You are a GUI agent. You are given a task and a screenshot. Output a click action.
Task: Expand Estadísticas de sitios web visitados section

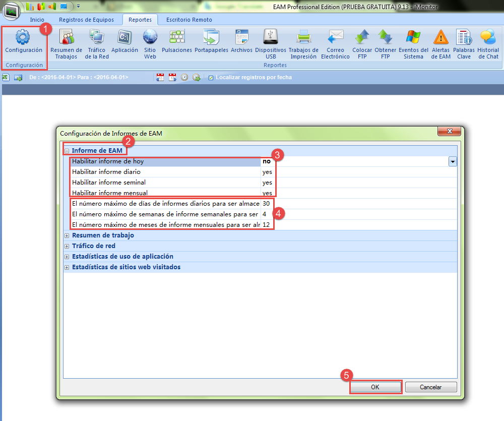[67, 268]
